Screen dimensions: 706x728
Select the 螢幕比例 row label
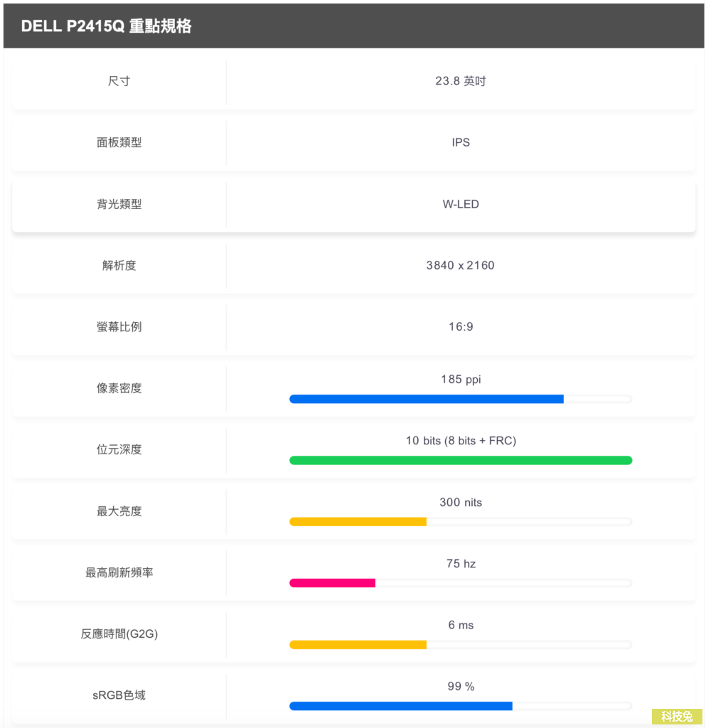pyautogui.click(x=119, y=327)
